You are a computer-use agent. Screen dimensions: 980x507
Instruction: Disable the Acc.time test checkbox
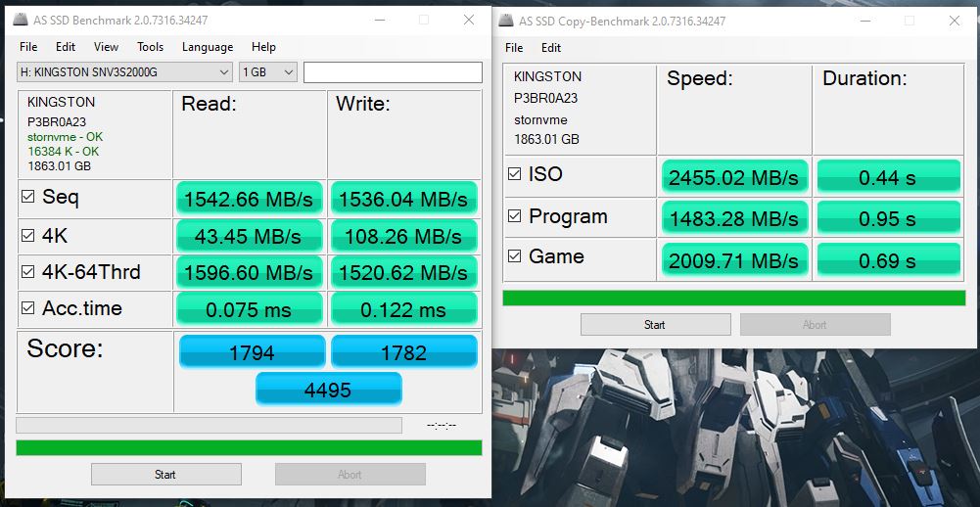click(28, 309)
